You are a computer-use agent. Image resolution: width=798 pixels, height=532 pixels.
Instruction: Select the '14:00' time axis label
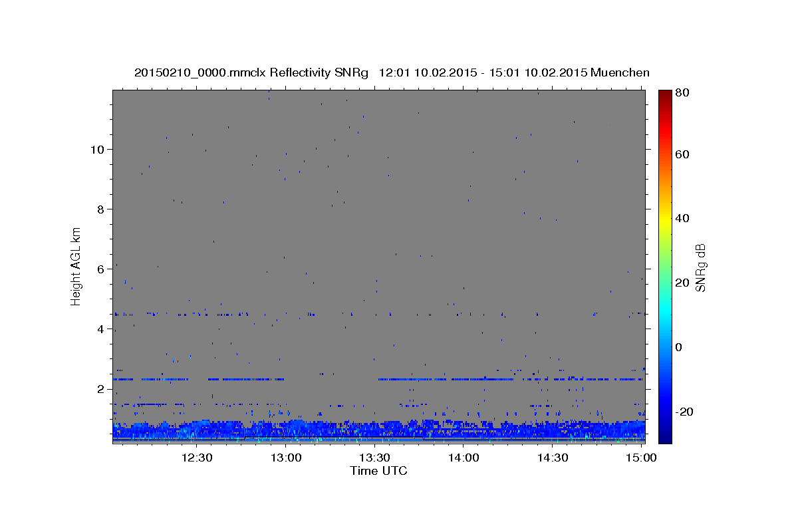464,458
